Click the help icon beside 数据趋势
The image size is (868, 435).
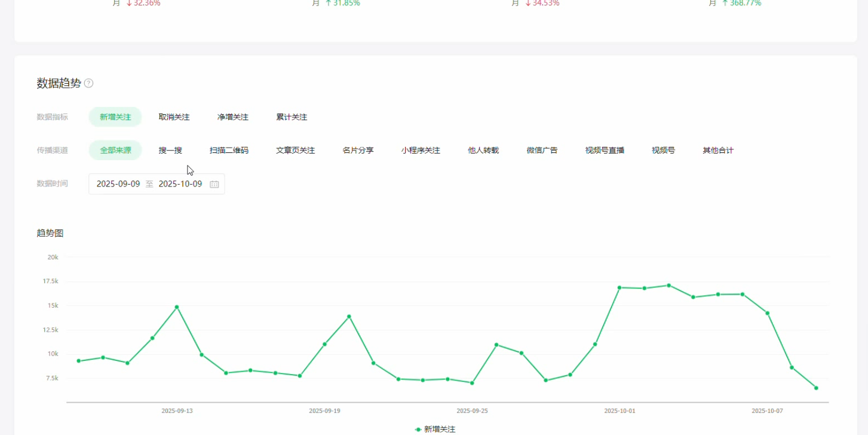click(89, 84)
